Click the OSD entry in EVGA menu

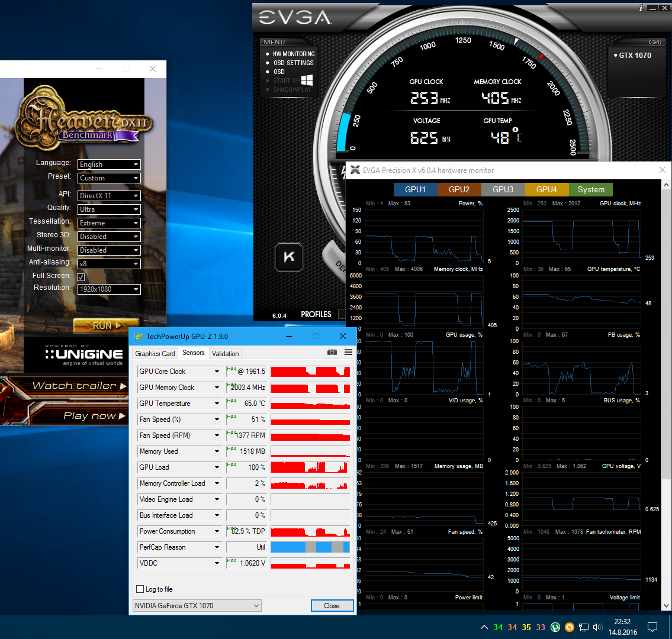click(279, 72)
